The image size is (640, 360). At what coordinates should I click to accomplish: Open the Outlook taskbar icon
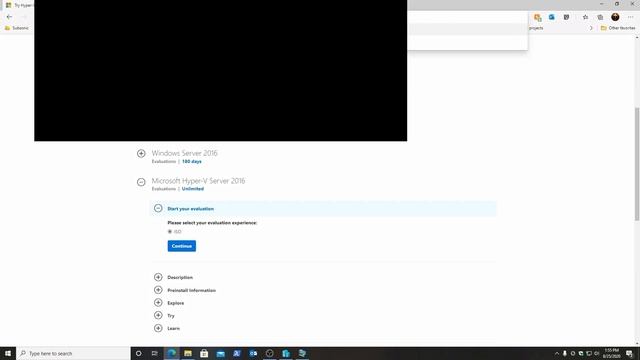click(253, 353)
